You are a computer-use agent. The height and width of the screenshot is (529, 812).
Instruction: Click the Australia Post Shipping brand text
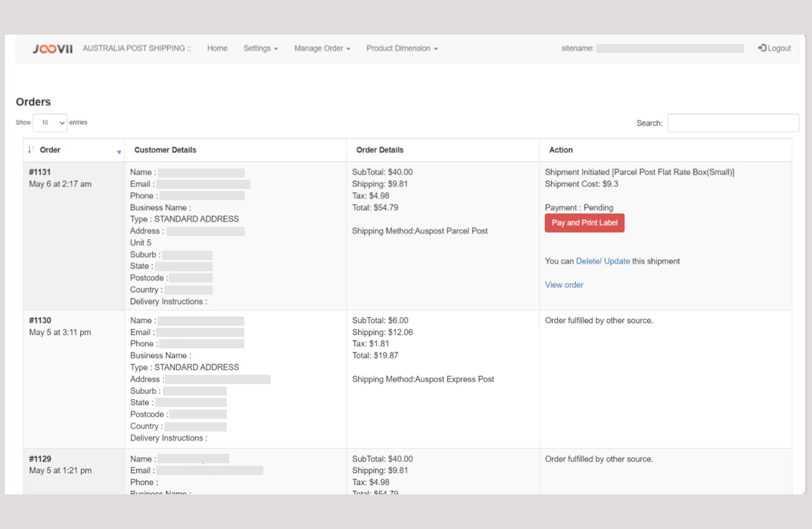(136, 48)
